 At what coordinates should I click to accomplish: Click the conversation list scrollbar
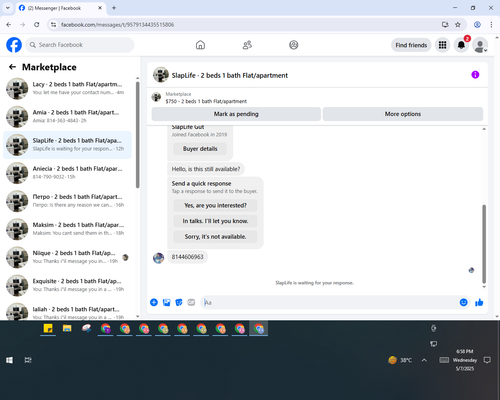[137, 135]
